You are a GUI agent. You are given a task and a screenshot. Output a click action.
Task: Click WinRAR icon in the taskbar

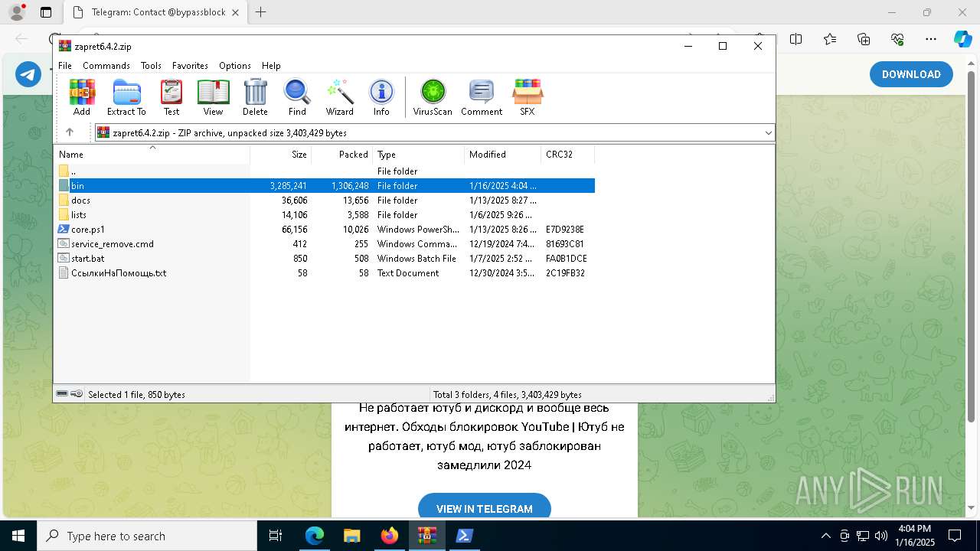pos(426,536)
